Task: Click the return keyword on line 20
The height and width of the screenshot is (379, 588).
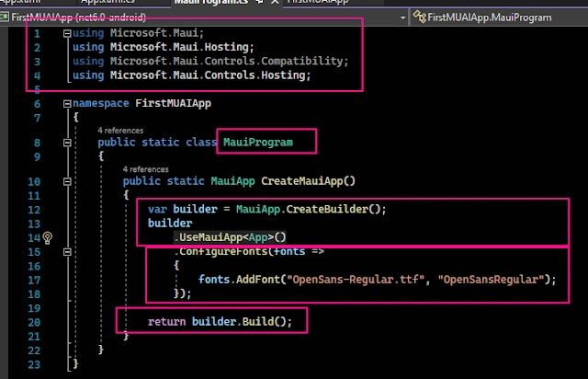Action: (x=167, y=322)
